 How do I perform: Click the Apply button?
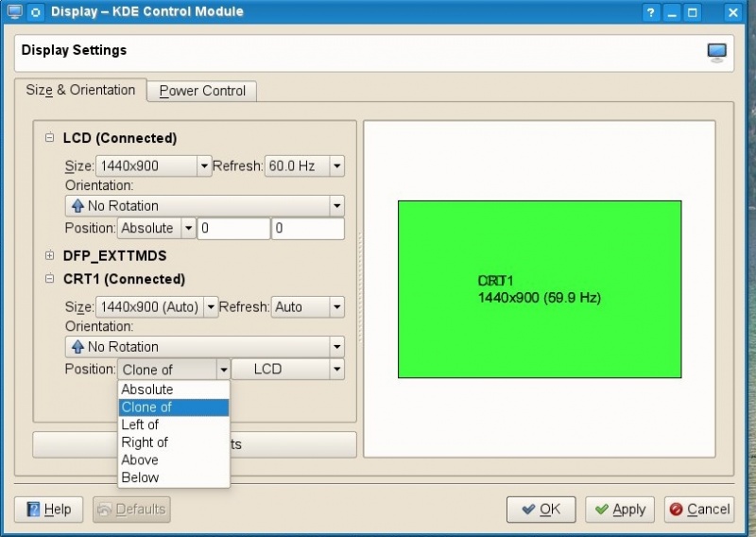click(x=619, y=510)
